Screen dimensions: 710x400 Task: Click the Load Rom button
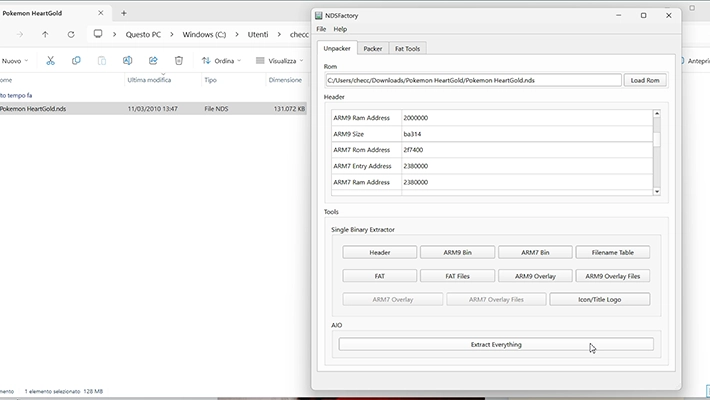(x=645, y=80)
